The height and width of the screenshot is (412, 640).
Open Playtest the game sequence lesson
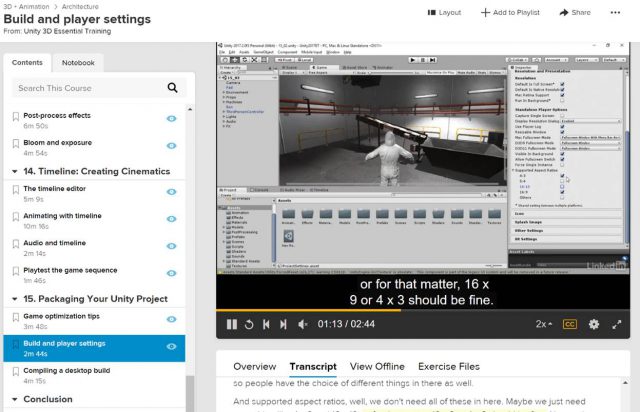click(x=70, y=270)
